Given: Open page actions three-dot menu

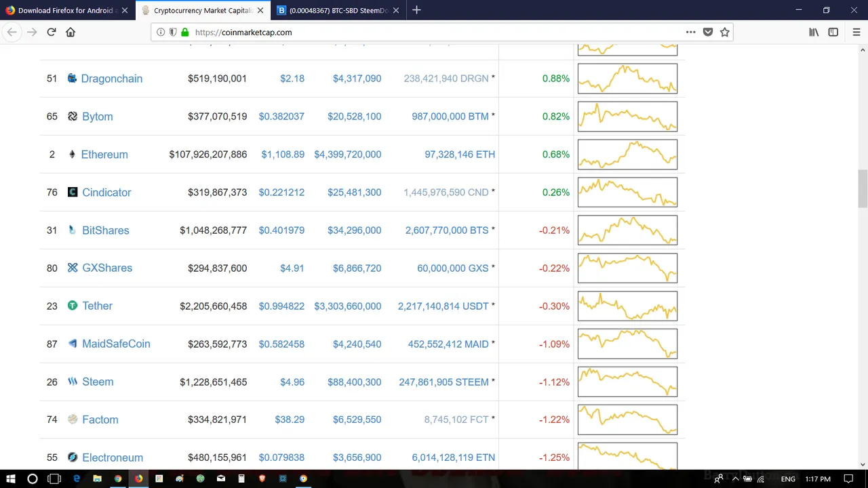Looking at the screenshot, I should pos(690,32).
